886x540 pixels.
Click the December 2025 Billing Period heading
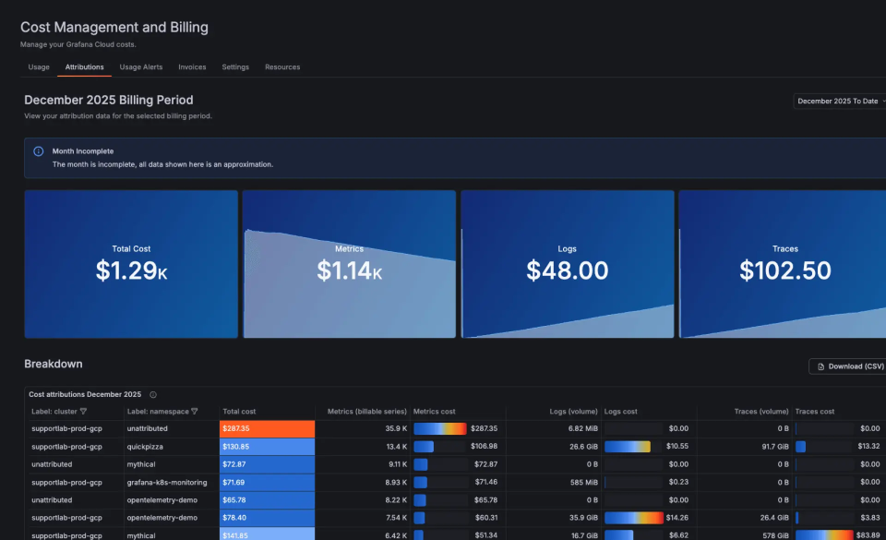pos(108,100)
